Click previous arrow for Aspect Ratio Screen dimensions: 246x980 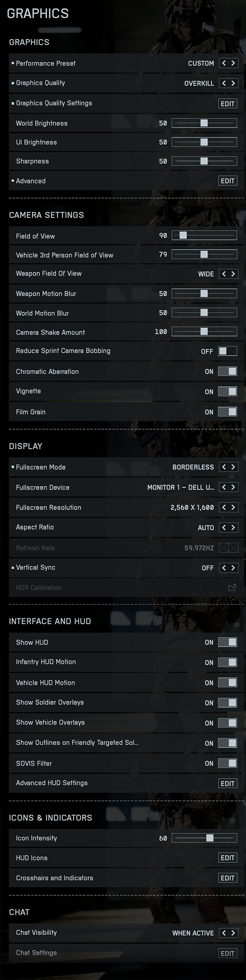(224, 527)
